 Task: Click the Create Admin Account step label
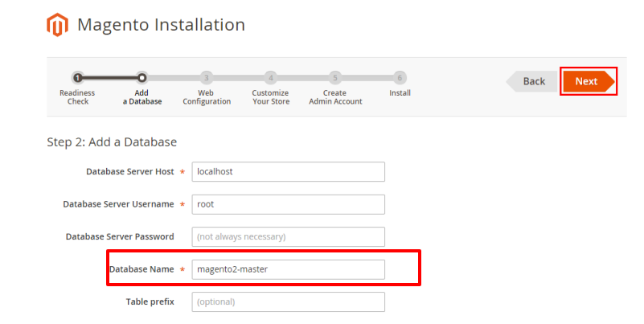pos(335,97)
